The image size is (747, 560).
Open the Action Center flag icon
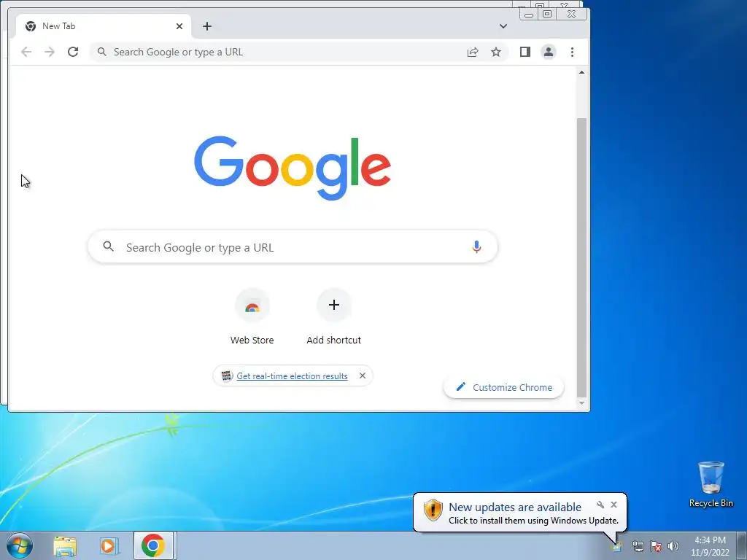[656, 547]
